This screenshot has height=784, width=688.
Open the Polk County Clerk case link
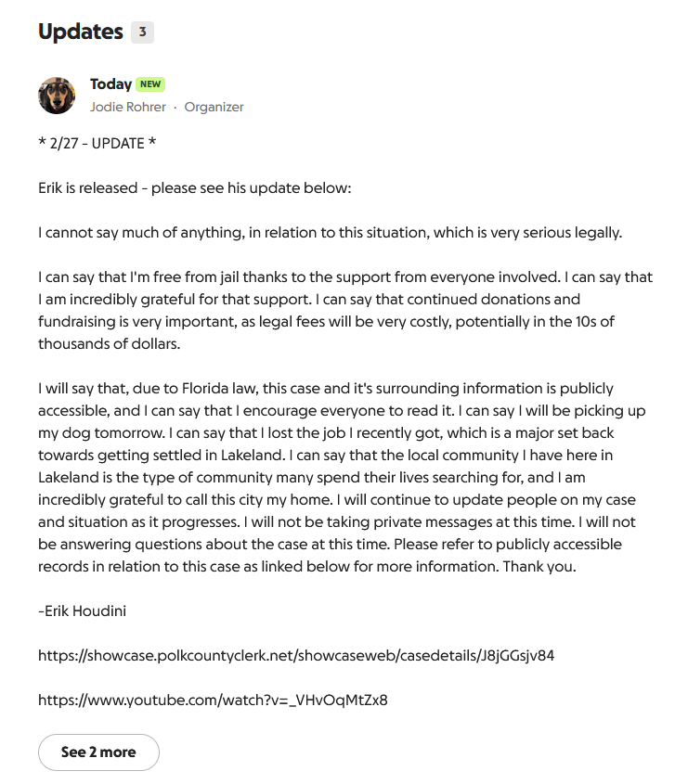(x=296, y=655)
